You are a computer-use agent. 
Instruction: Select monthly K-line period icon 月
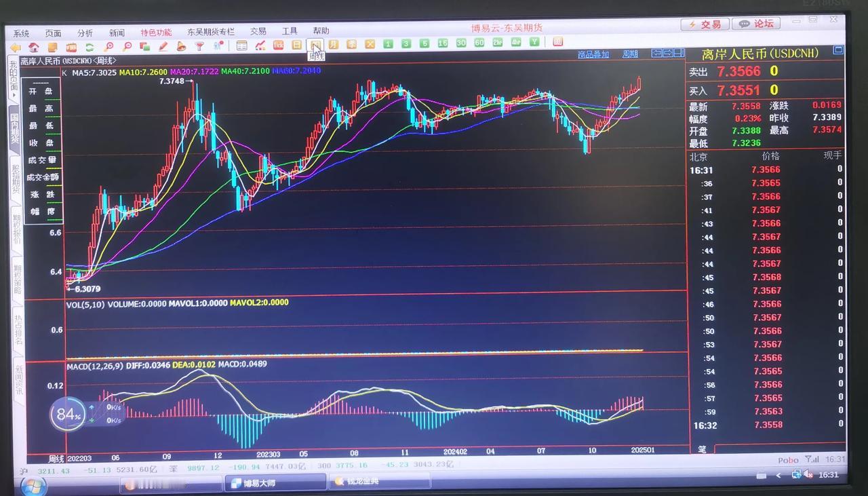pos(333,45)
